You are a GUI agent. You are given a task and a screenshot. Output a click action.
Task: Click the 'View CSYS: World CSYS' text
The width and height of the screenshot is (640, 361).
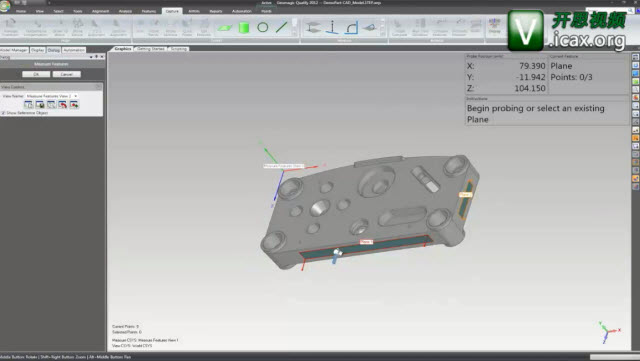coord(132,346)
